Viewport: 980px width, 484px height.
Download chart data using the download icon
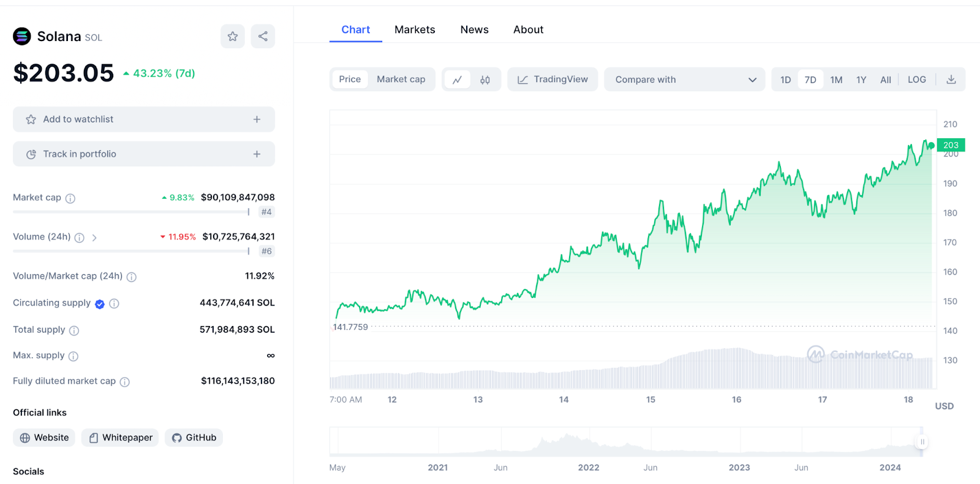point(951,80)
